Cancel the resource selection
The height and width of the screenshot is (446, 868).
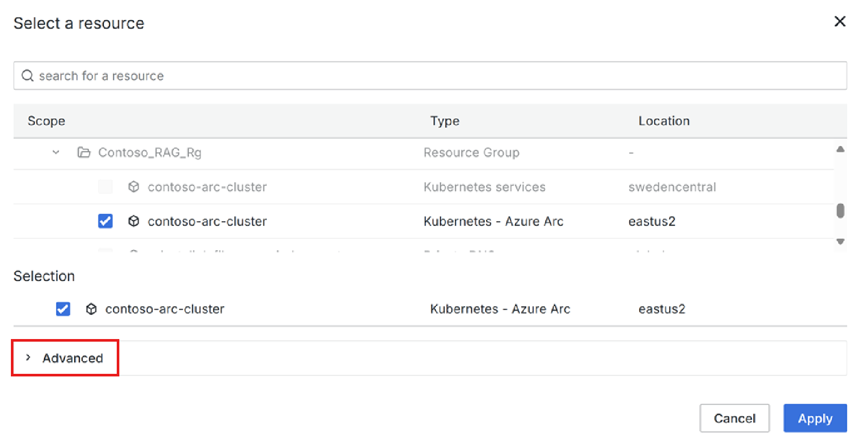(734, 418)
